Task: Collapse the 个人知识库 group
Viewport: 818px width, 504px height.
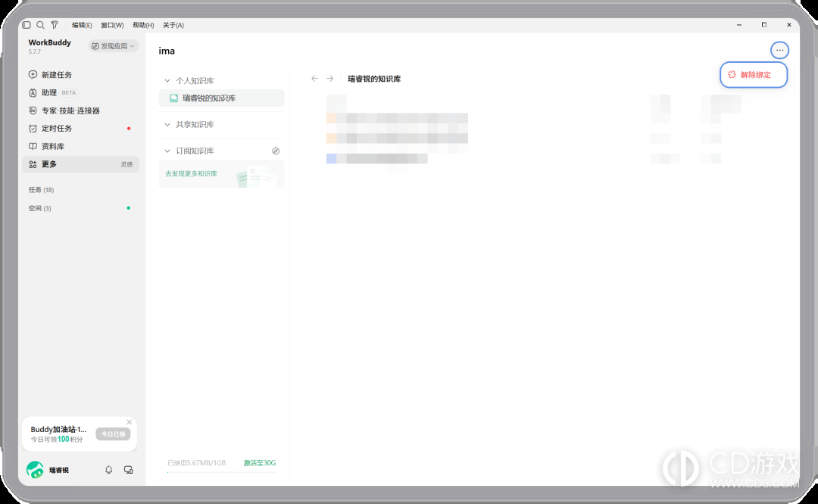Action: click(x=167, y=81)
